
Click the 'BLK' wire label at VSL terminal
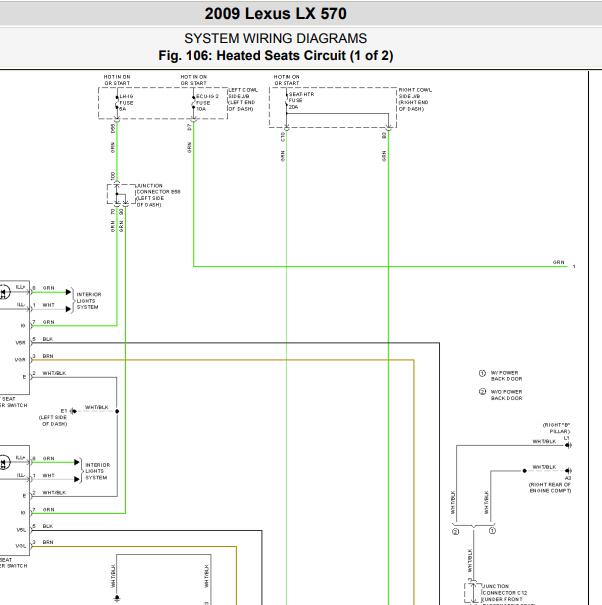(x=47, y=526)
